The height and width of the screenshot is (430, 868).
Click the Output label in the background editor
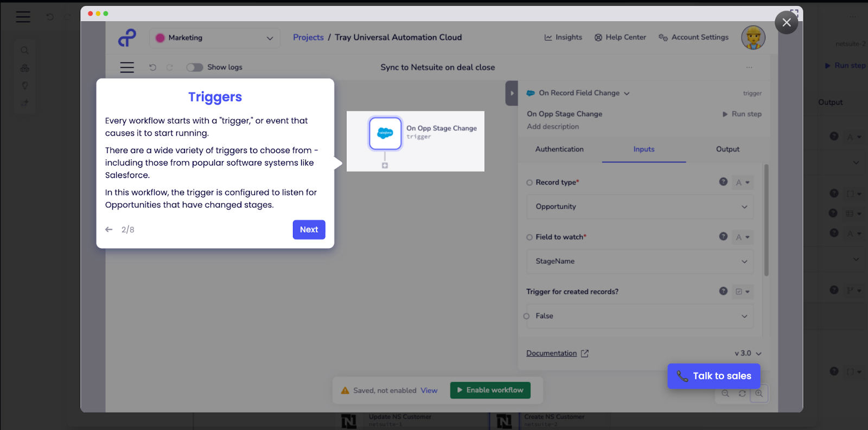click(x=831, y=102)
